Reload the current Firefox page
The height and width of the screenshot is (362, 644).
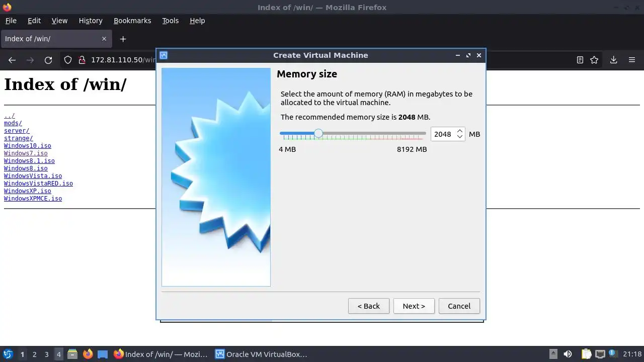(48, 60)
